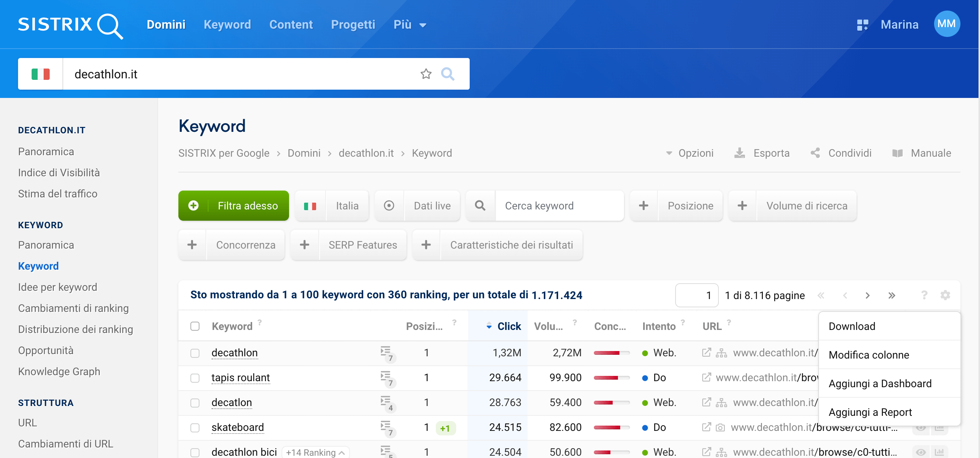Screen dimensions: 980x458
Task: Click the page number input box
Action: coord(697,295)
